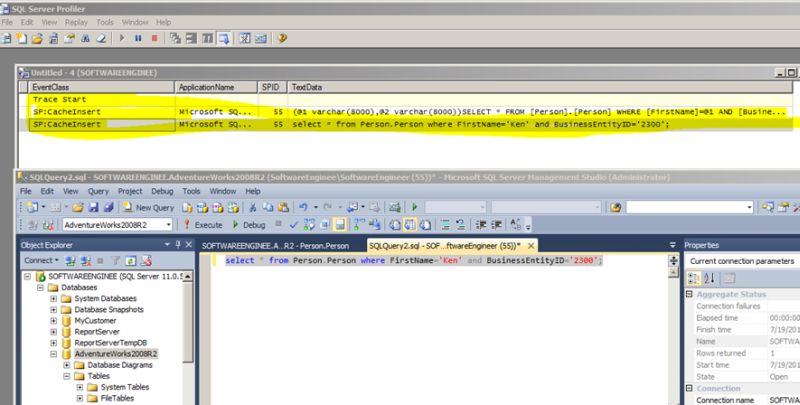
Task: Close the SQLQuery2.sql tab
Action: 531,246
